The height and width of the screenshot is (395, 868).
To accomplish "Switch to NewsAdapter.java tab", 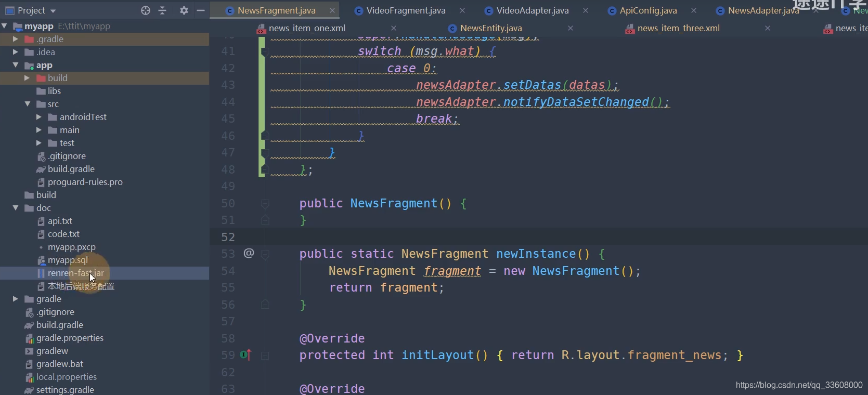I will pyautogui.click(x=763, y=10).
